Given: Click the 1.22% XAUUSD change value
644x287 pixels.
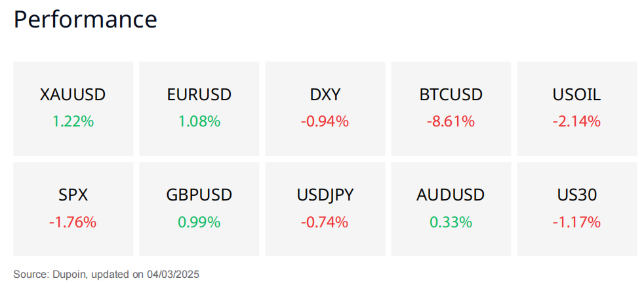Looking at the screenshot, I should (73, 121).
